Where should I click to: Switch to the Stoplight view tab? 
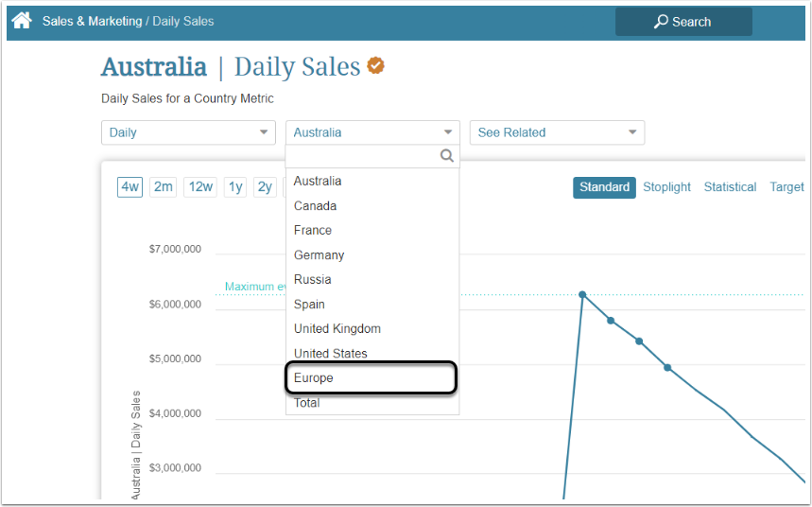[x=666, y=187]
